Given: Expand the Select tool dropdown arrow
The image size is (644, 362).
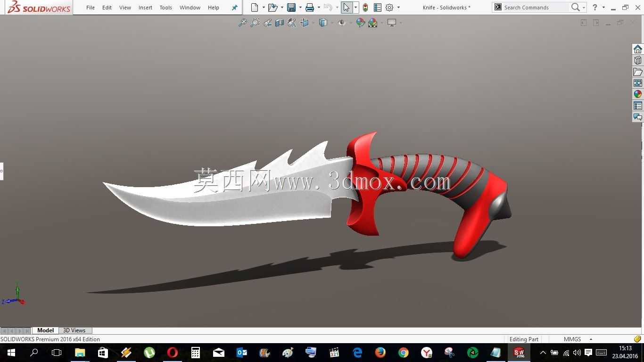Looking at the screenshot, I should tap(355, 8).
